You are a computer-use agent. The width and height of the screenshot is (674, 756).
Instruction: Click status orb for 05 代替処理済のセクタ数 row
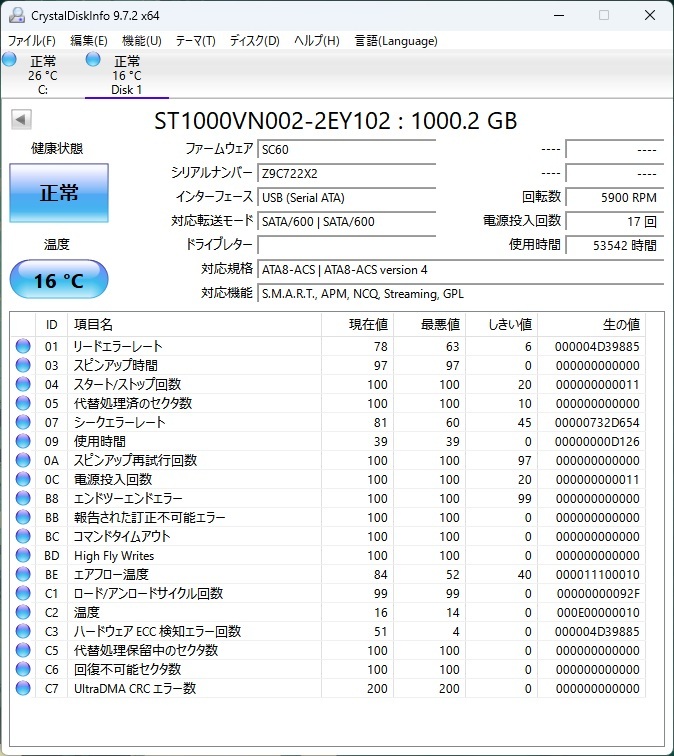[23, 403]
